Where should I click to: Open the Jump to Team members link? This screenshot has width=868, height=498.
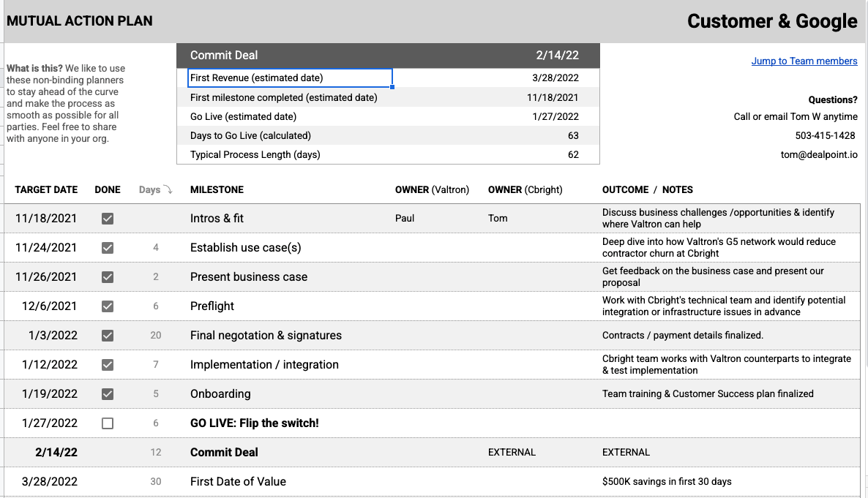tap(804, 61)
